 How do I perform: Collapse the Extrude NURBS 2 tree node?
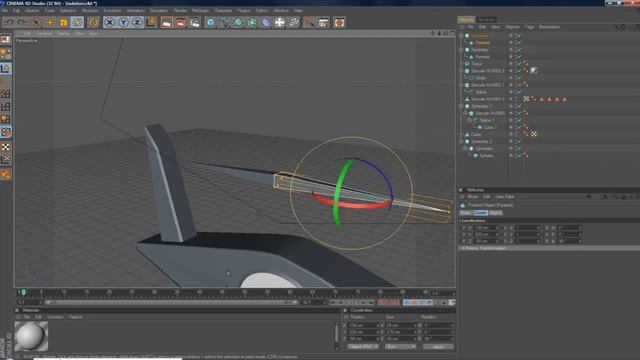(461, 71)
